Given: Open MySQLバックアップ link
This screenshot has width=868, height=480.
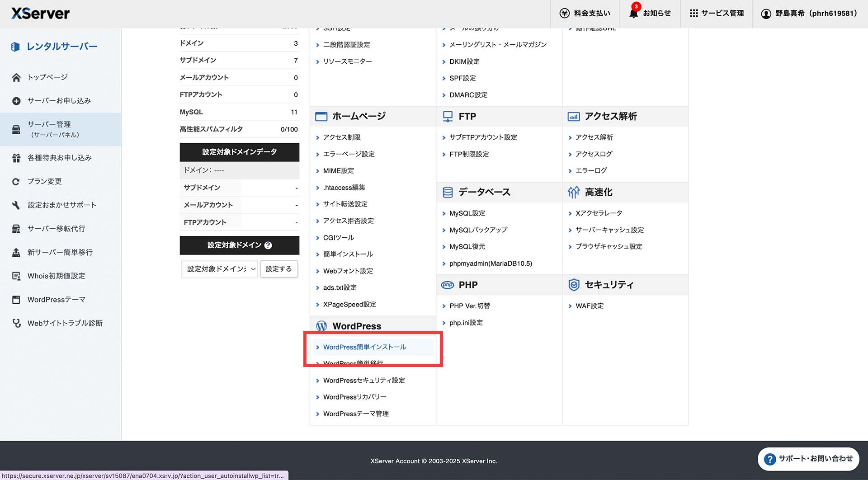Looking at the screenshot, I should click(x=478, y=230).
